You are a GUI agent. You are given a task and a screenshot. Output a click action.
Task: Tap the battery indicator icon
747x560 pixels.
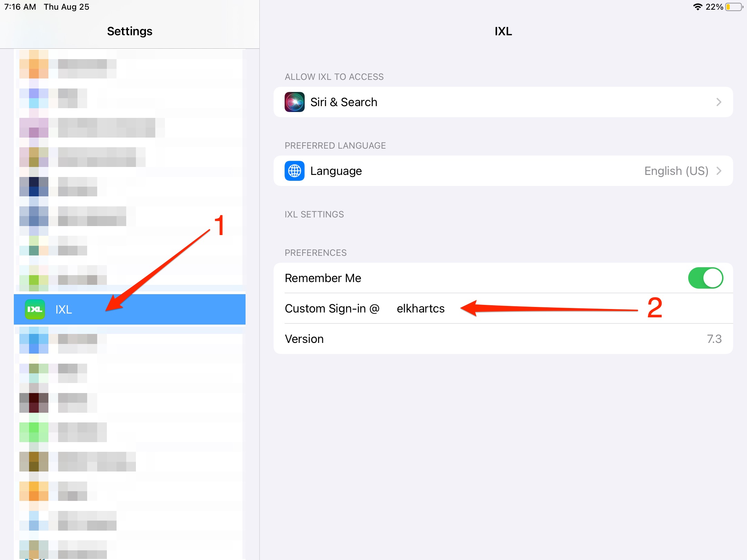pyautogui.click(x=735, y=7)
